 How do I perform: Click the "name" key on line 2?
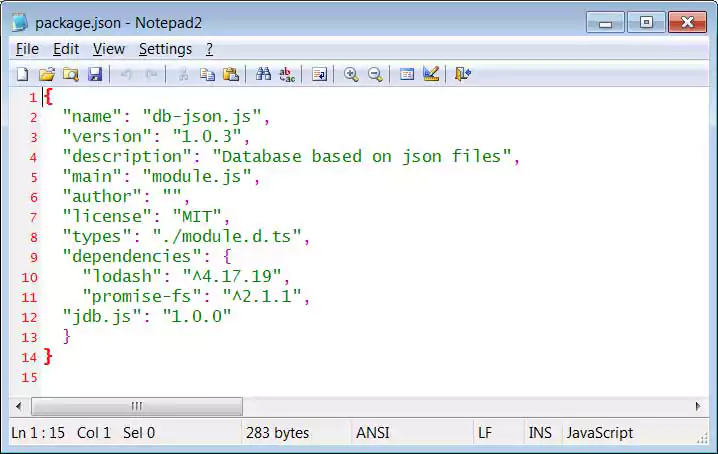pos(92,116)
